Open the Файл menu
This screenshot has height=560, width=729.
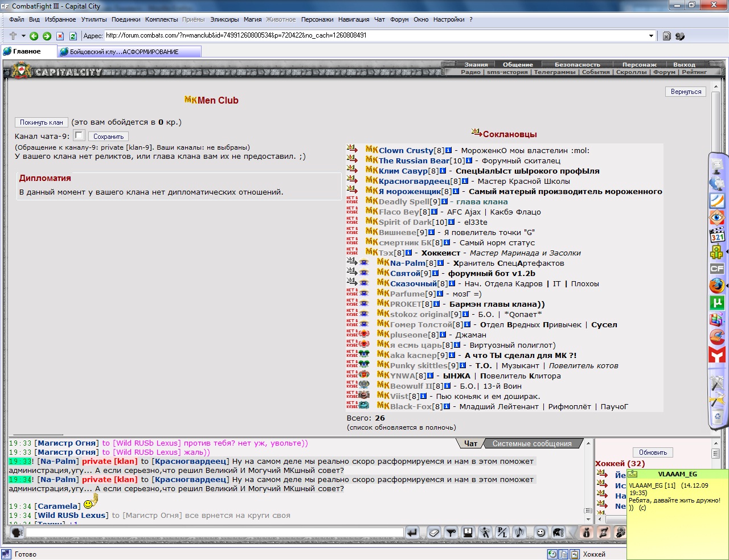[17, 19]
